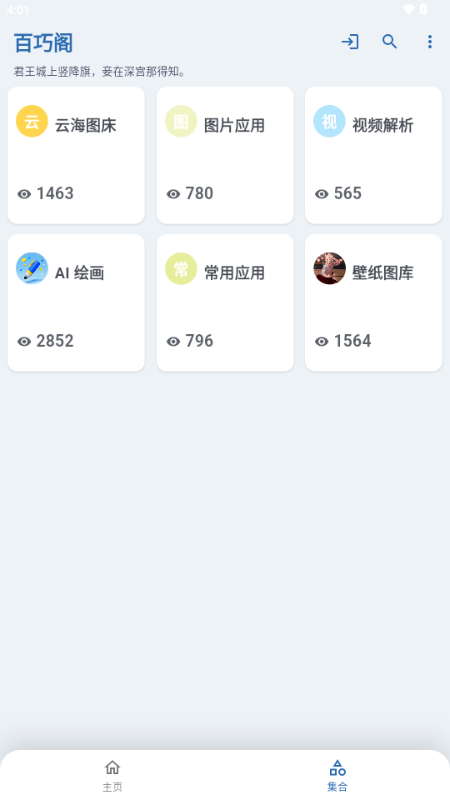Tap the 图 circle avatar icon
This screenshot has width=450, height=800.
(181, 121)
